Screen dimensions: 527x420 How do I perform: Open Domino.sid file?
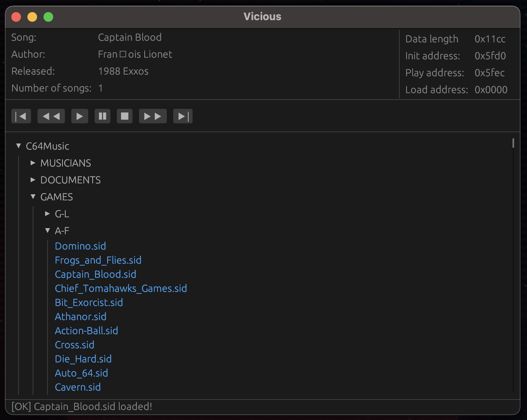pos(81,246)
